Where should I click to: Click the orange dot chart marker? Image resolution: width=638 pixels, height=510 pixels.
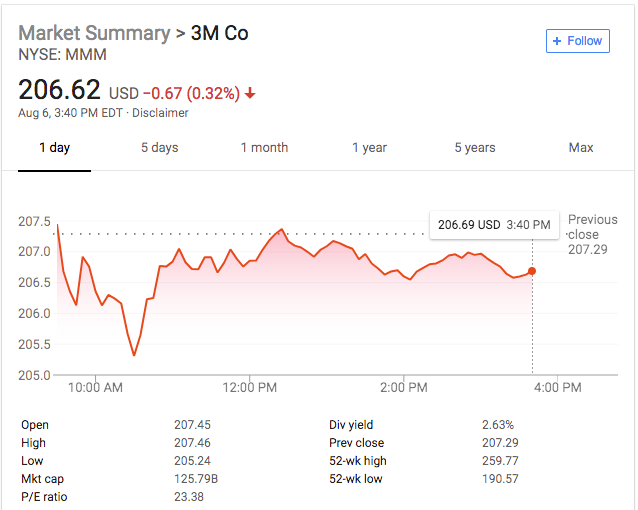[531, 271]
